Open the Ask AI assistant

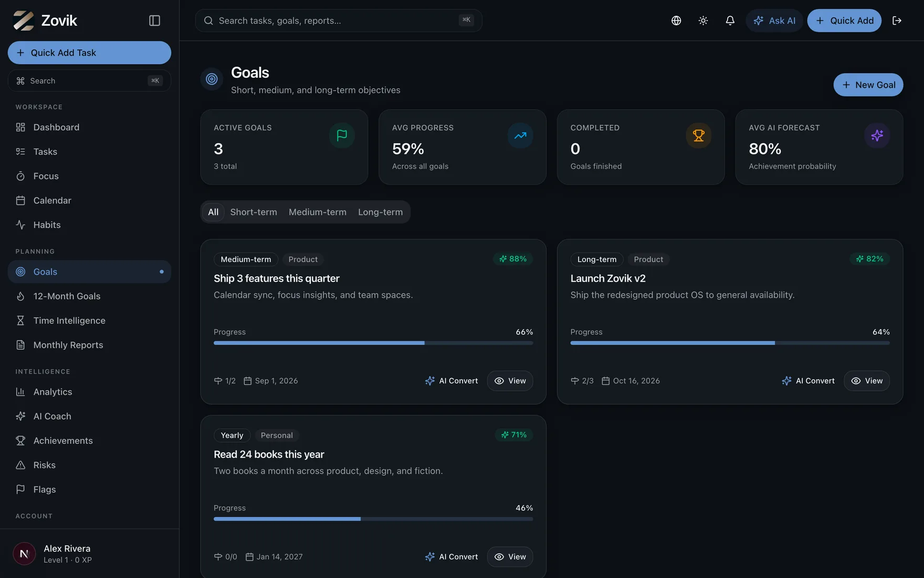pyautogui.click(x=774, y=20)
